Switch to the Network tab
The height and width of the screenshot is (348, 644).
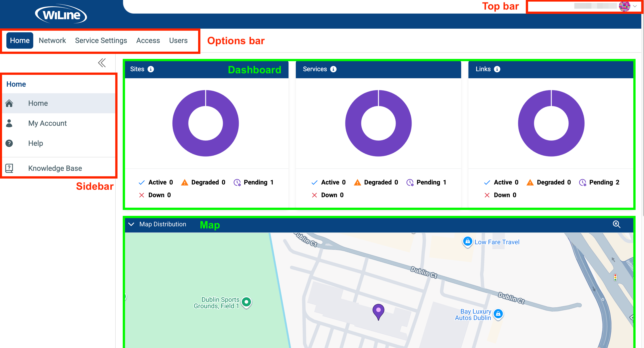tap(52, 40)
